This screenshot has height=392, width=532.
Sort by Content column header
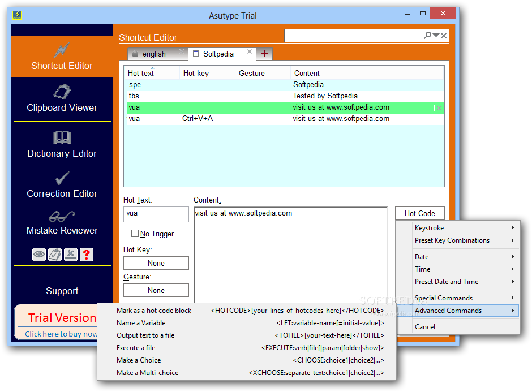coord(367,73)
